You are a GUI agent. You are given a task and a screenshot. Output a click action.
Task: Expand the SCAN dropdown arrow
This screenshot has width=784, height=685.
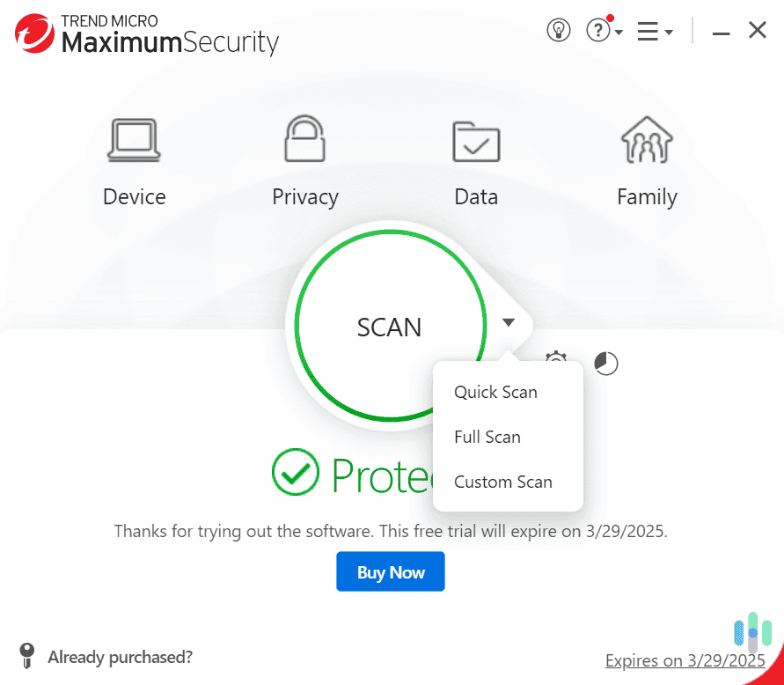[x=509, y=322]
